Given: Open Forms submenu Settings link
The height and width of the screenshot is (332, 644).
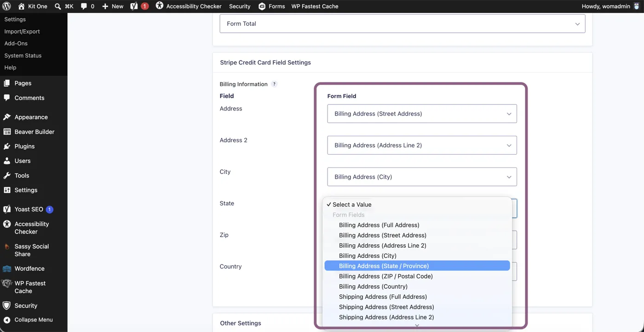Looking at the screenshot, I should (x=15, y=19).
